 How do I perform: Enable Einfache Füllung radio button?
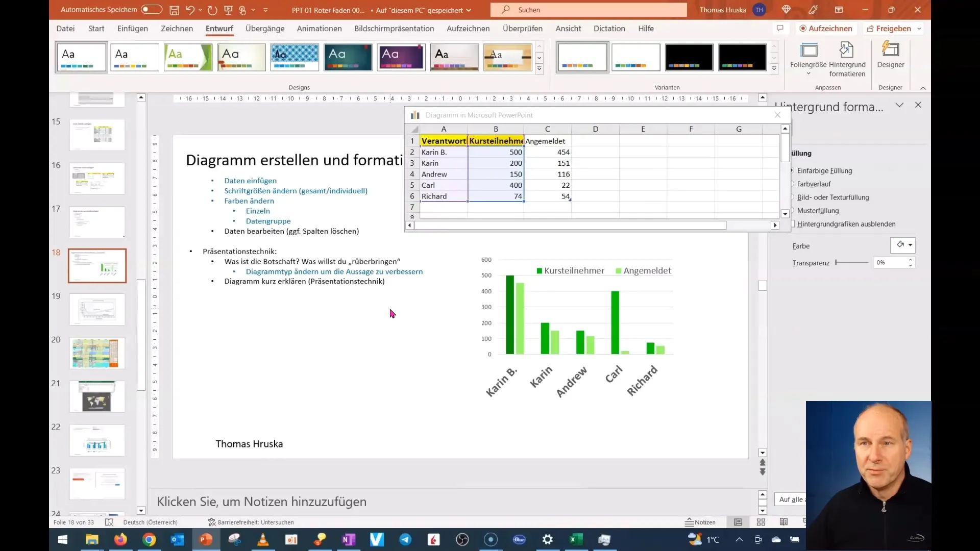(792, 170)
